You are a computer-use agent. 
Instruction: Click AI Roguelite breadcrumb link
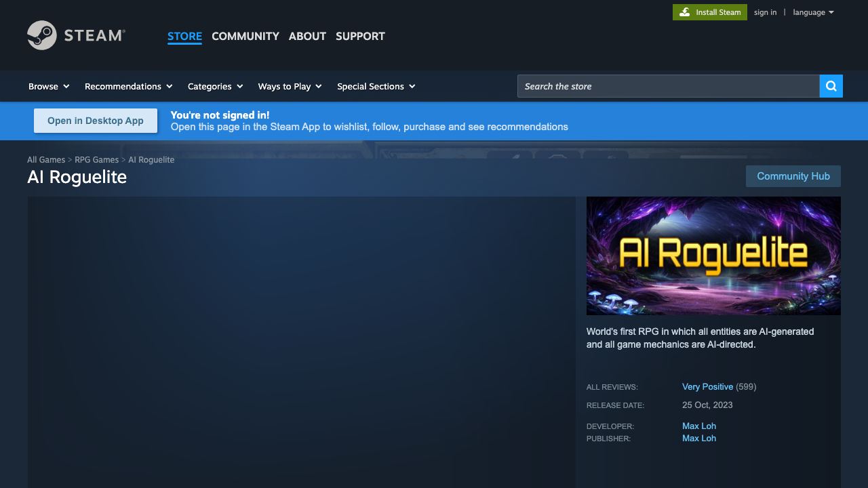point(151,160)
